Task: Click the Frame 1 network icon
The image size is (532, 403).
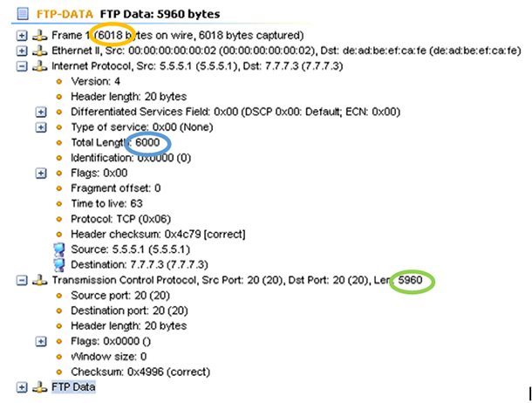Action: tap(38, 35)
